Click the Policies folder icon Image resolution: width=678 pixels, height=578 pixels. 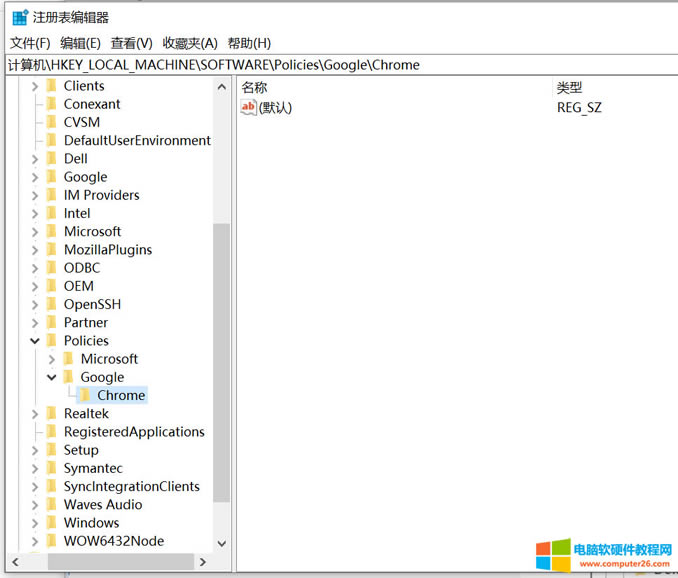52,341
